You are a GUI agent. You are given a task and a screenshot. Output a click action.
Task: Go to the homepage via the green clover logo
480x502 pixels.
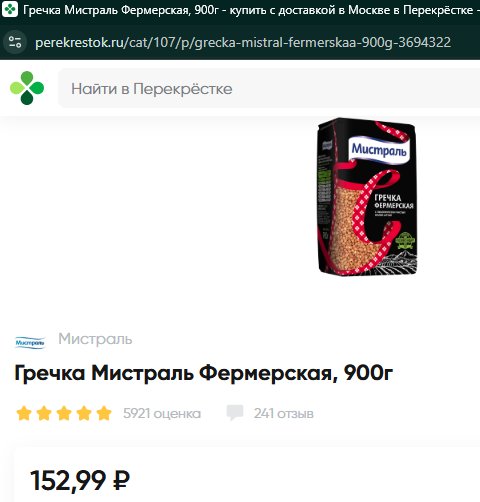(x=27, y=88)
